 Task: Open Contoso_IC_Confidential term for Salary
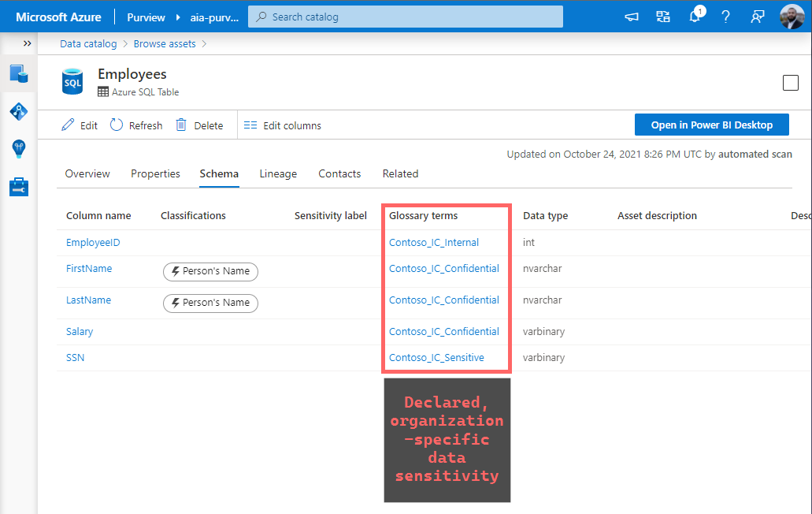point(444,332)
